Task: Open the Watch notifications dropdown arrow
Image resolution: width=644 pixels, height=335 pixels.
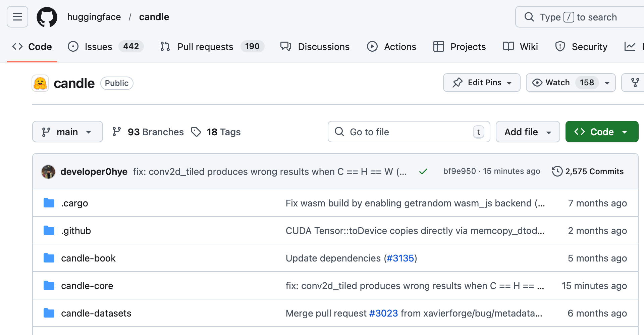Action: point(607,83)
